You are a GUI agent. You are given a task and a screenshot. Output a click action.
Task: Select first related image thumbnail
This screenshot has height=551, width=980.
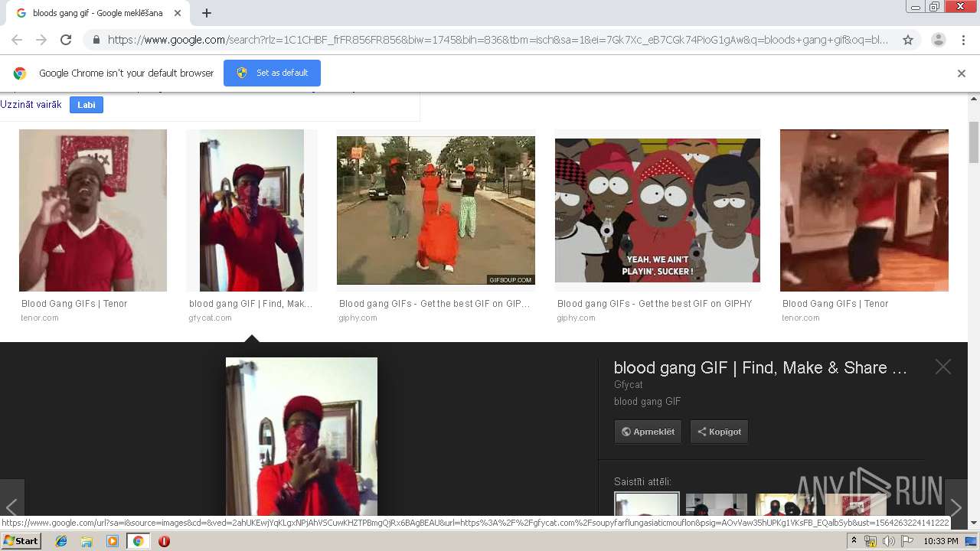click(x=647, y=505)
